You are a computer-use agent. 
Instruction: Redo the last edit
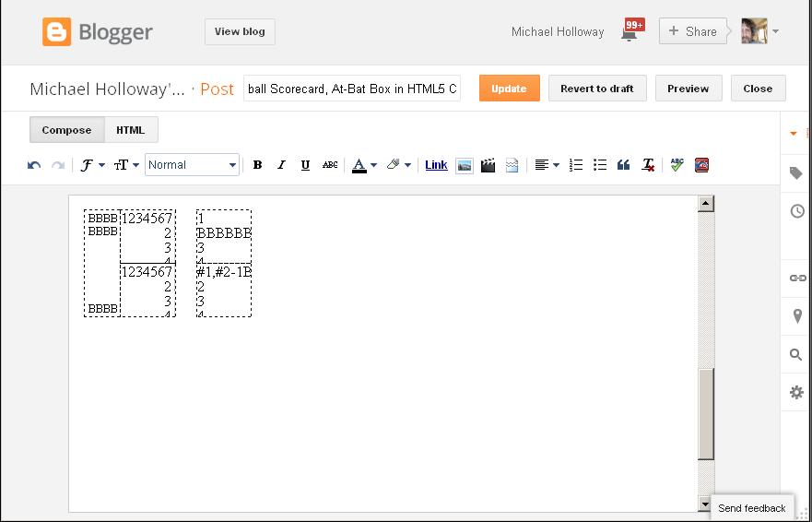[57, 165]
